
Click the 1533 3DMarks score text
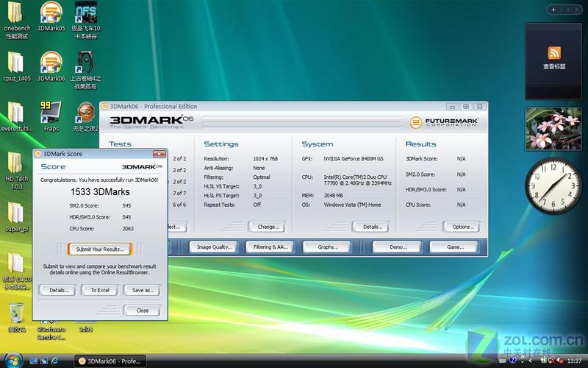click(x=100, y=191)
